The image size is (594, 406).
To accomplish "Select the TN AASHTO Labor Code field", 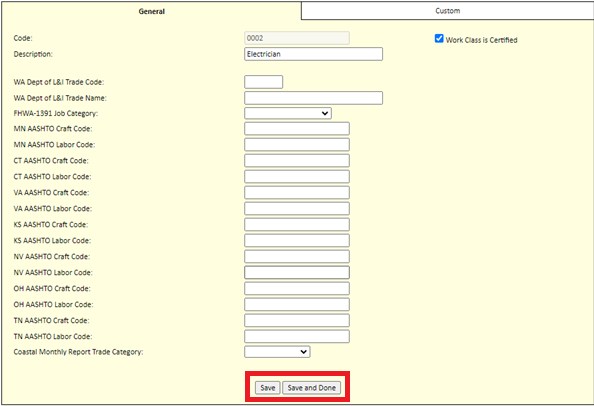I will (297, 337).
